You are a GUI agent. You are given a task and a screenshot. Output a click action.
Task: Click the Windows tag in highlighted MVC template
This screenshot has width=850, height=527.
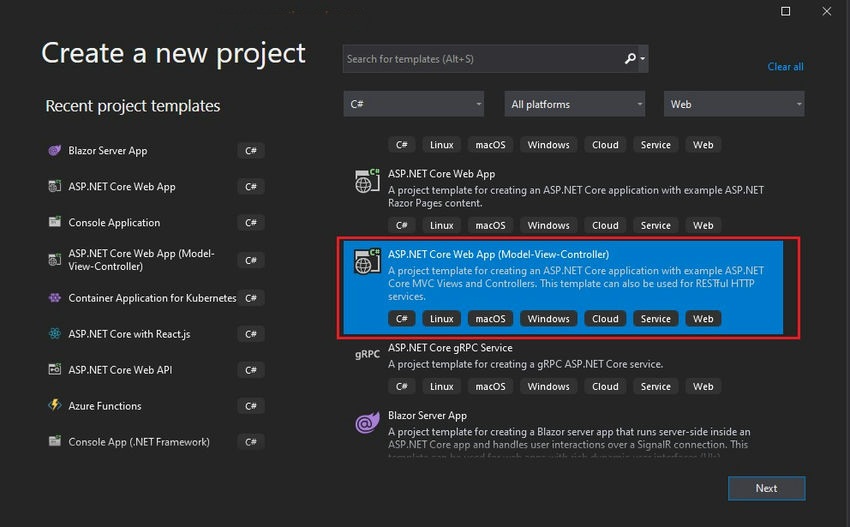tap(549, 319)
